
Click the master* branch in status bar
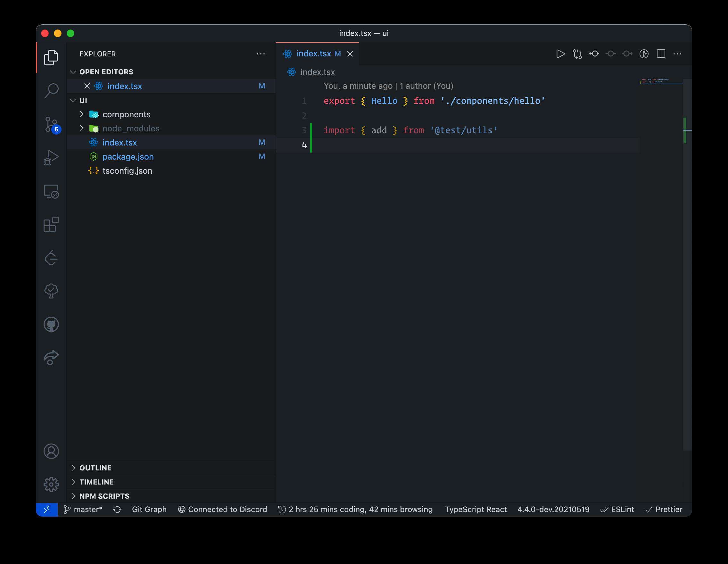click(x=83, y=509)
